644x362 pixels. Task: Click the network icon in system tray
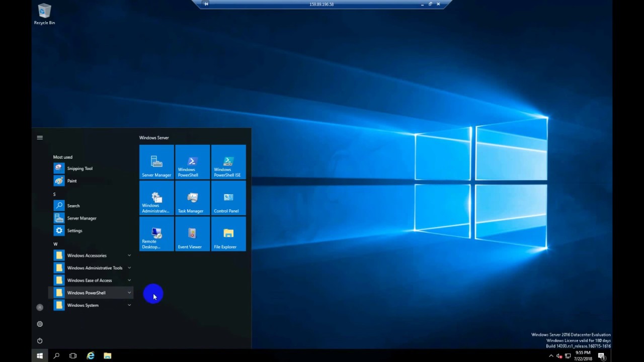568,356
